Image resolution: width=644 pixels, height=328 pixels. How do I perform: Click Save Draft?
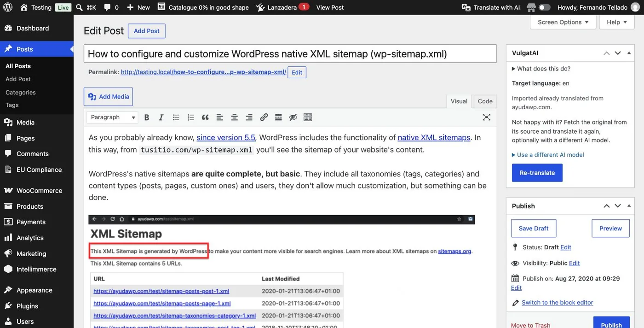(x=534, y=228)
